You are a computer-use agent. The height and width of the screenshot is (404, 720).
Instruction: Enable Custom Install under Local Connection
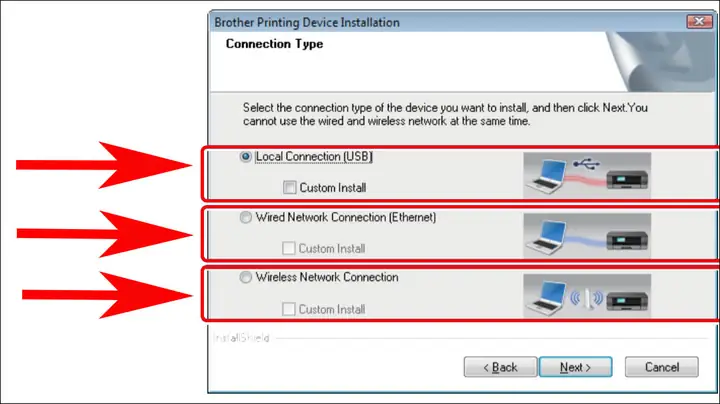pos(289,187)
